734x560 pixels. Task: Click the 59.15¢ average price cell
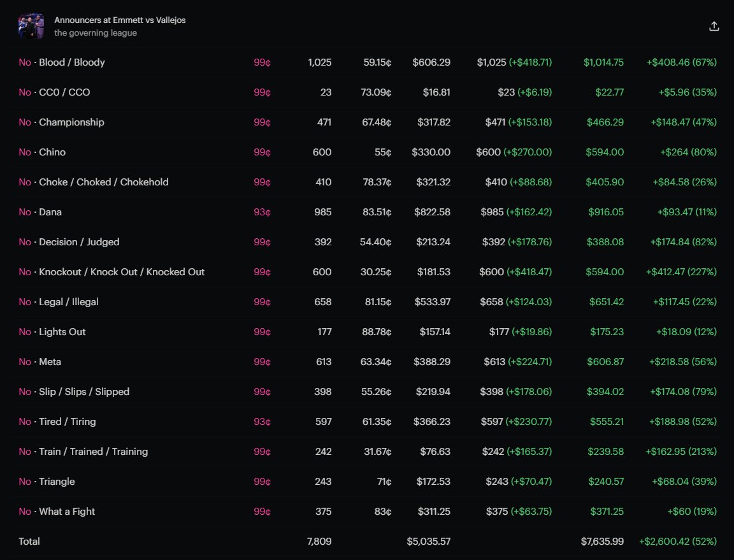[377, 62]
